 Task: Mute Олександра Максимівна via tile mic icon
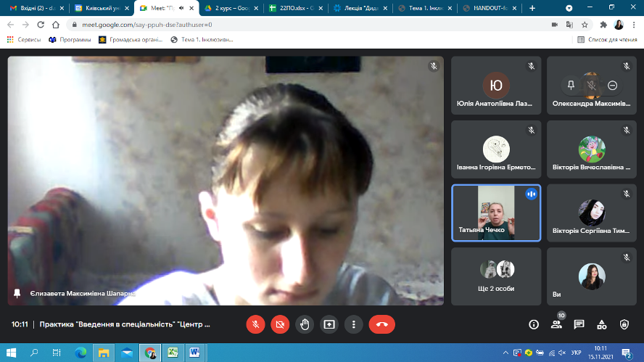pos(592,85)
